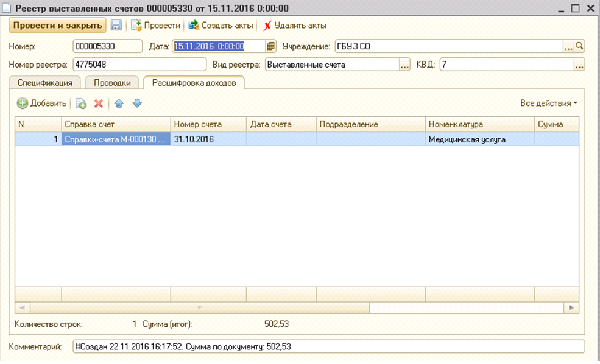600x364 pixels.
Task: Click Добавить to add a new row
Action: (41, 103)
